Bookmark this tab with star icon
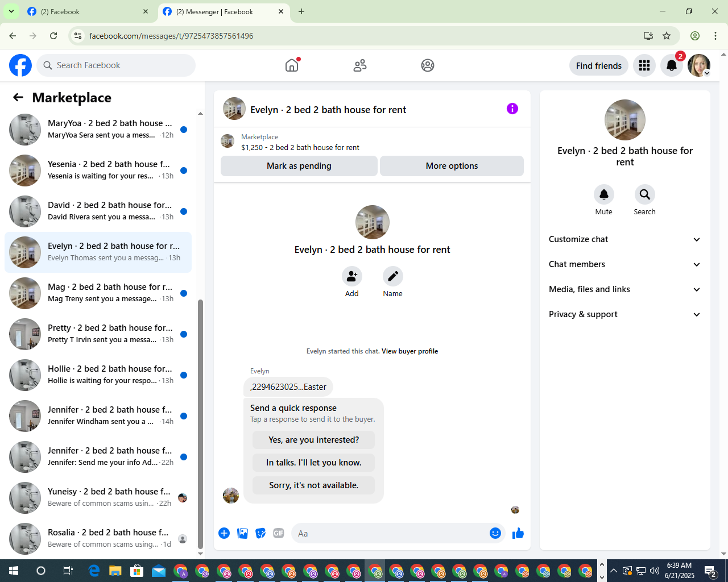 (x=667, y=36)
